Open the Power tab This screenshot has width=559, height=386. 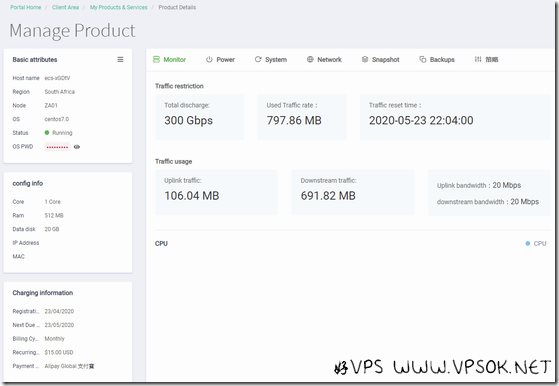pyautogui.click(x=220, y=60)
